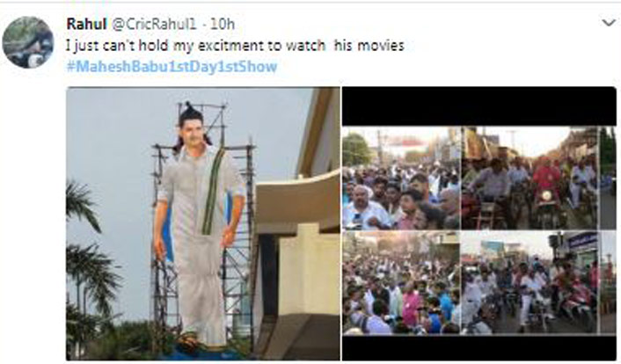The height and width of the screenshot is (364, 621).
Task: Click the red-shirted rider in the top-right photo
Action: (546, 178)
